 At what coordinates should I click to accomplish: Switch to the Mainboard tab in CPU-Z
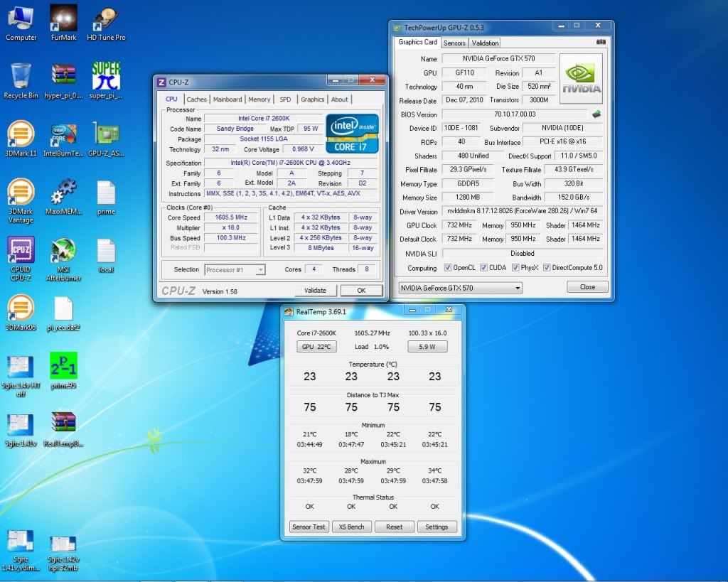[227, 99]
